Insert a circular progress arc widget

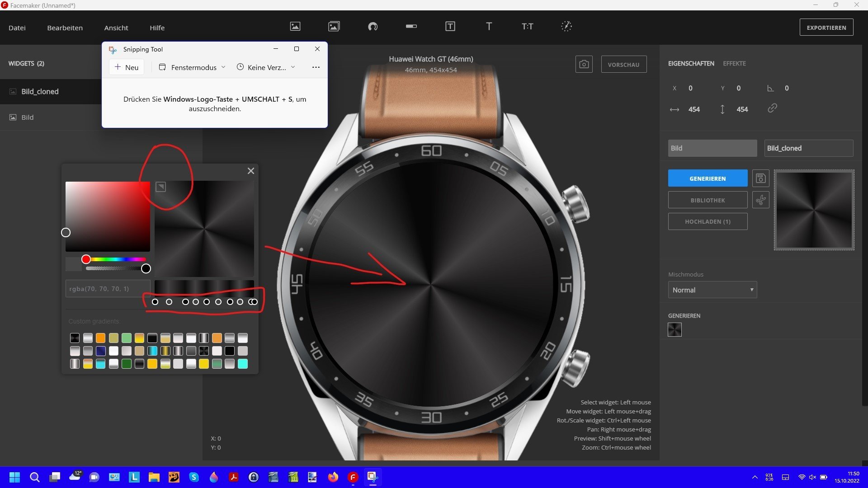[373, 27]
